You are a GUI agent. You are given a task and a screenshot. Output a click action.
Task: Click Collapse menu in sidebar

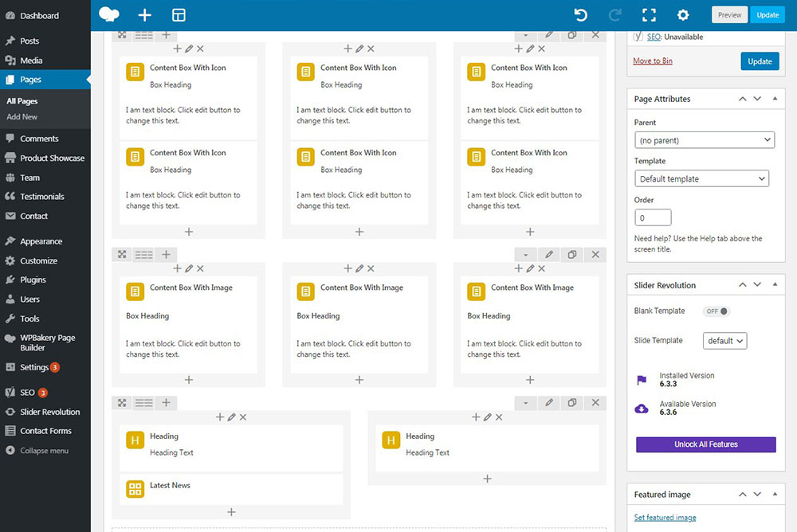[45, 451]
